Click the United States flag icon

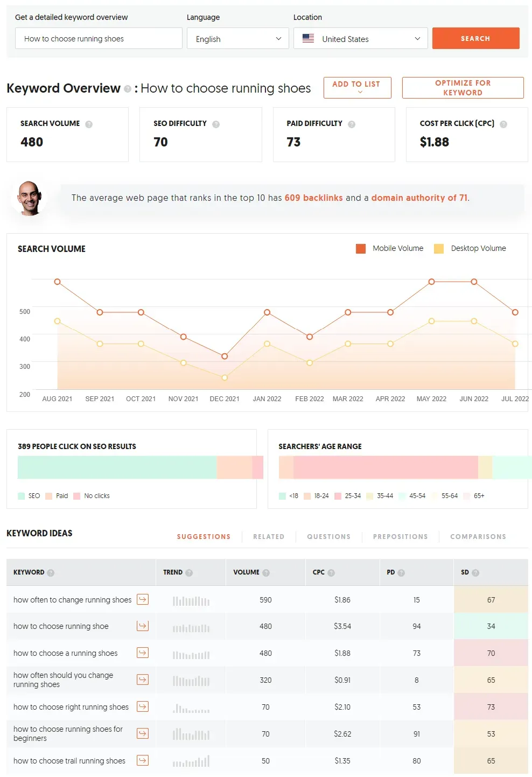click(308, 39)
